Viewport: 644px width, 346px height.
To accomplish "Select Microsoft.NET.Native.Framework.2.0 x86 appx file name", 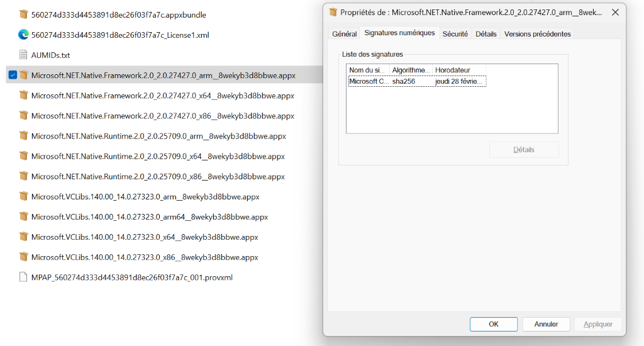I will point(163,116).
